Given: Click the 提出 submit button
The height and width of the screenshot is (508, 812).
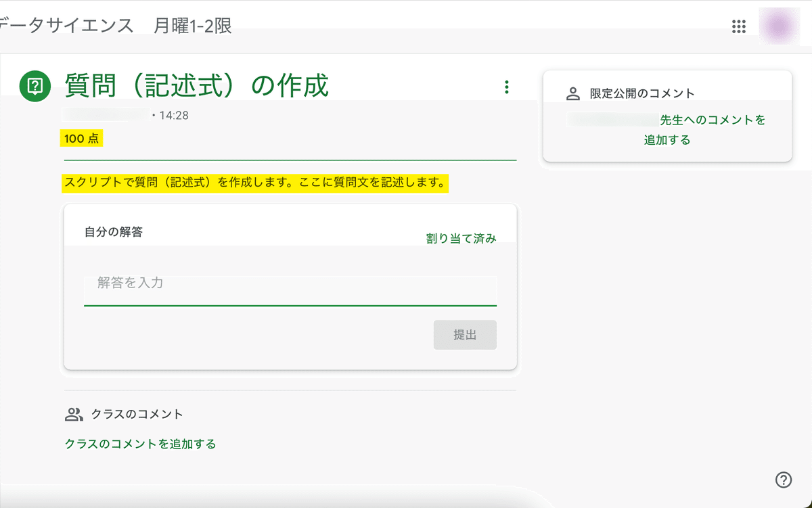Looking at the screenshot, I should (465, 335).
